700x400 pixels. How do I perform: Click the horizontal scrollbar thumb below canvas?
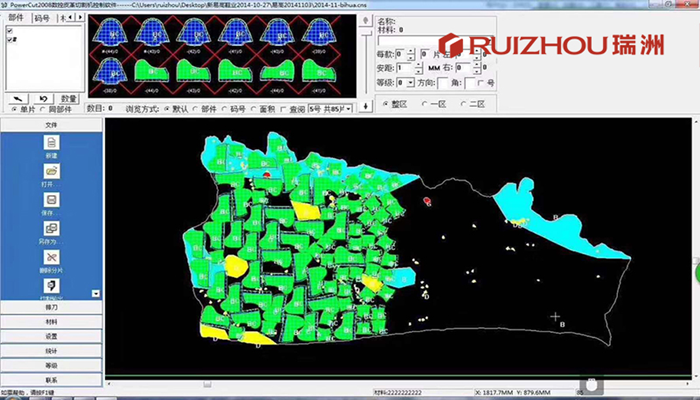click(207, 384)
